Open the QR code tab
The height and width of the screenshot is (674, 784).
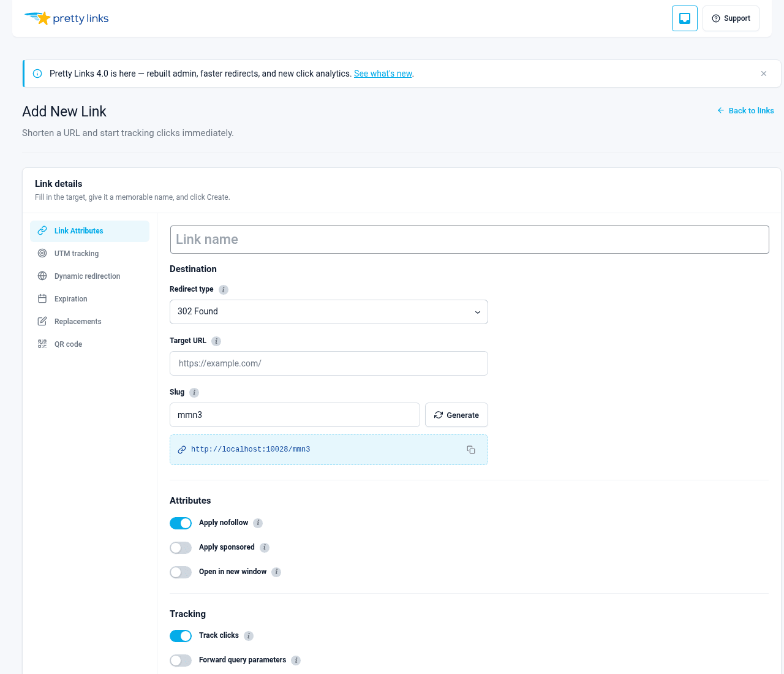pyautogui.click(x=89, y=344)
